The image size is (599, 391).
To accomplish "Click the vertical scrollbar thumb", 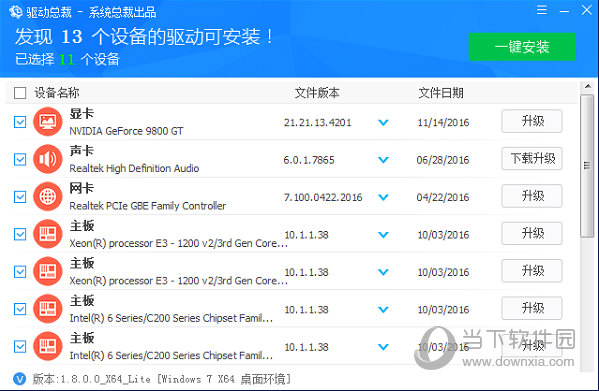I will [x=587, y=166].
